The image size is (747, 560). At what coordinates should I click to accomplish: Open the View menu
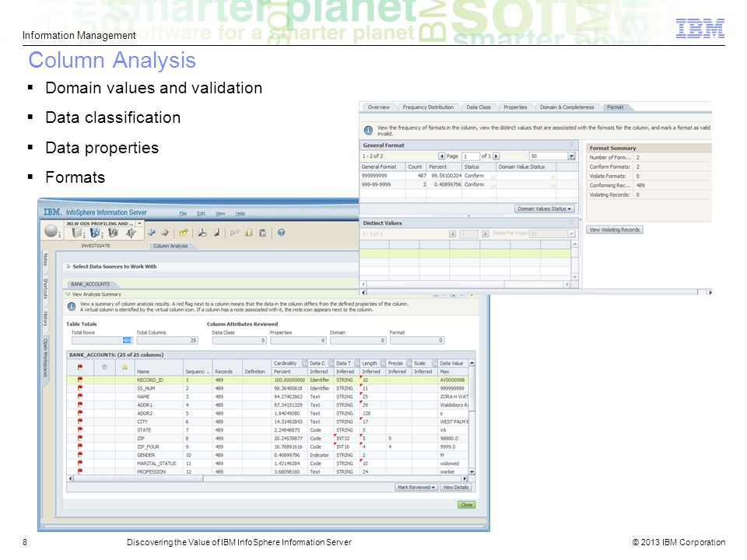click(x=220, y=213)
